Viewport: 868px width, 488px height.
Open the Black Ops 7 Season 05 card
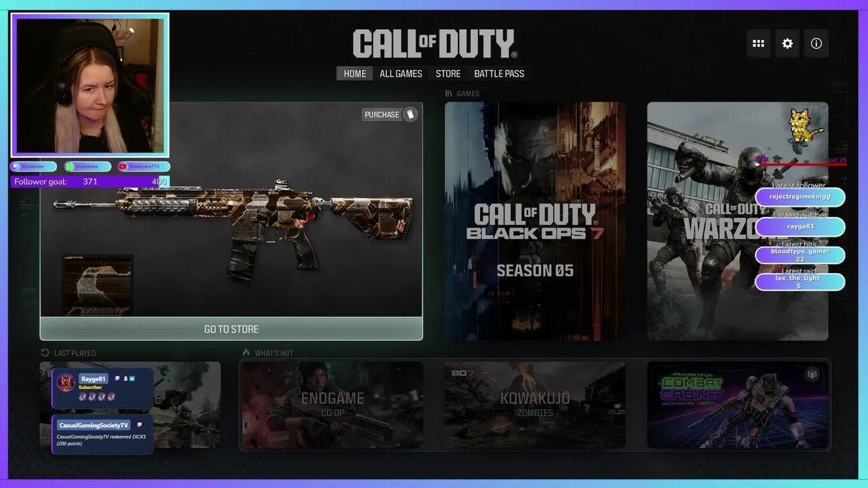click(x=535, y=221)
